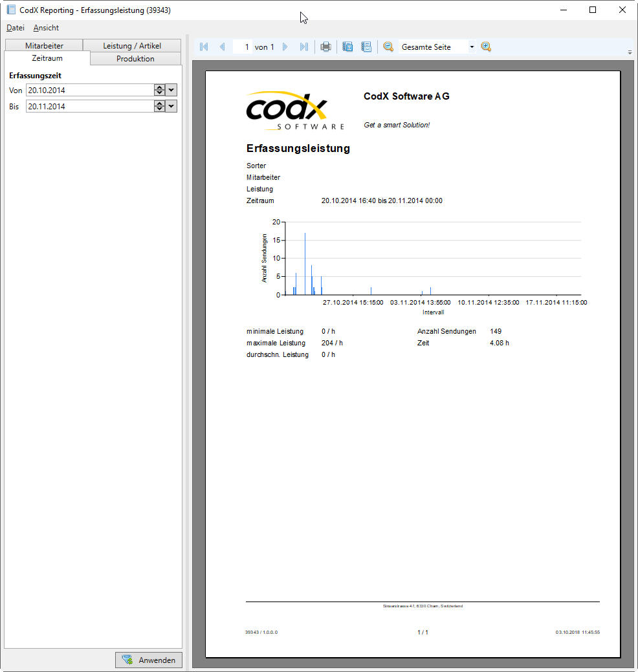
Task: Open the Datei menu
Action: pyautogui.click(x=15, y=28)
